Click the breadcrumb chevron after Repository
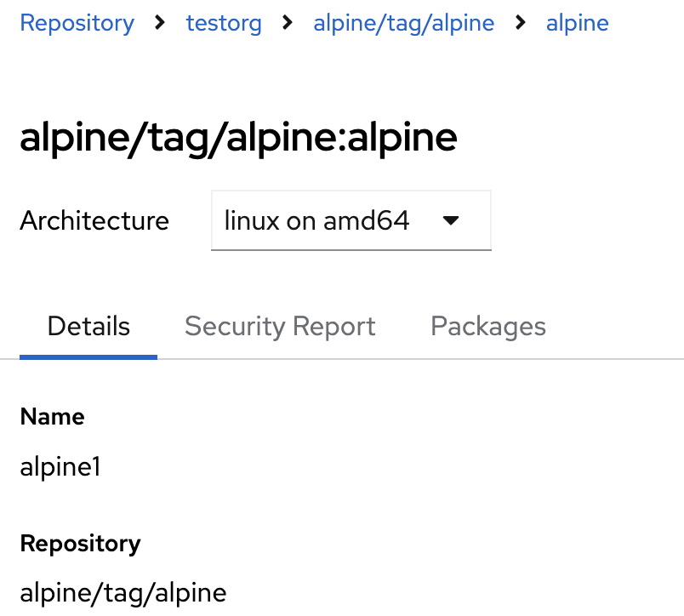The height and width of the screenshot is (616, 684). point(160,23)
